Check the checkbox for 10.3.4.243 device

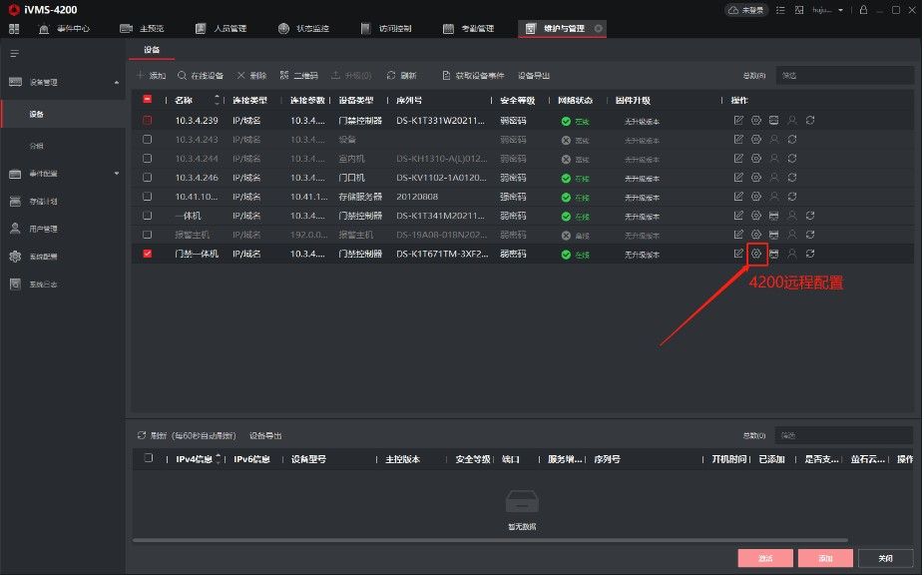pos(148,140)
